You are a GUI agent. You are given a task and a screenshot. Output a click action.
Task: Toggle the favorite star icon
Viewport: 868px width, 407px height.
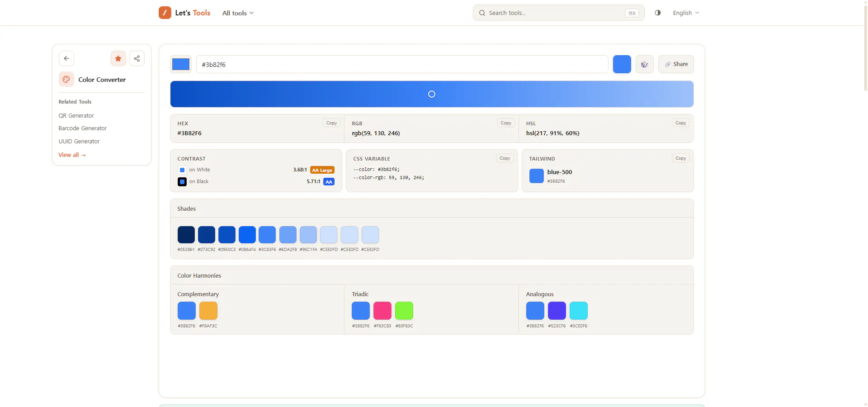click(x=118, y=58)
